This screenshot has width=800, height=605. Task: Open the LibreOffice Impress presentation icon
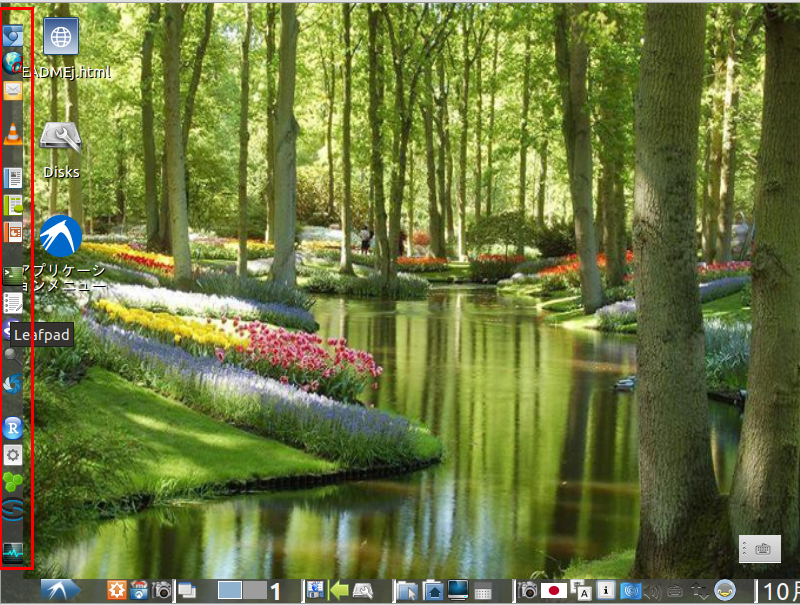(x=13, y=232)
